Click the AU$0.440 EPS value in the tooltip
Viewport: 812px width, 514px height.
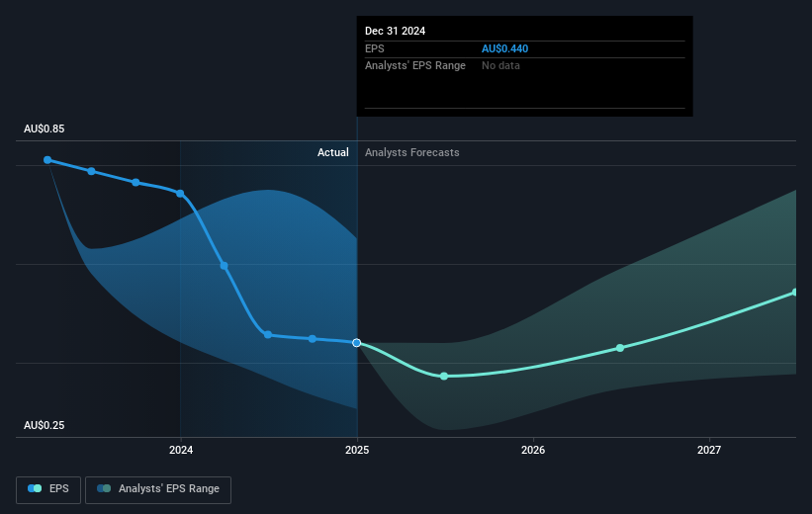coord(504,48)
